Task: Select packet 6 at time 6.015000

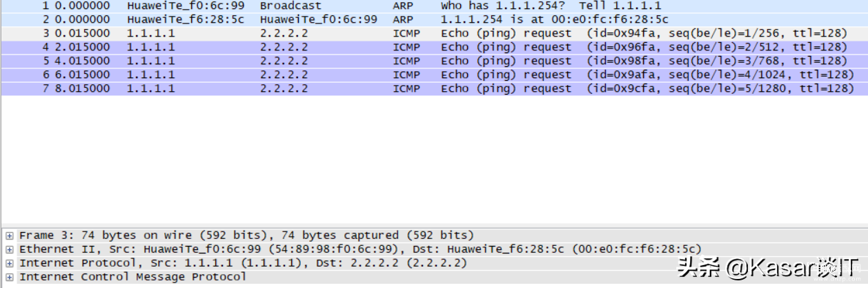Action: 434,75
